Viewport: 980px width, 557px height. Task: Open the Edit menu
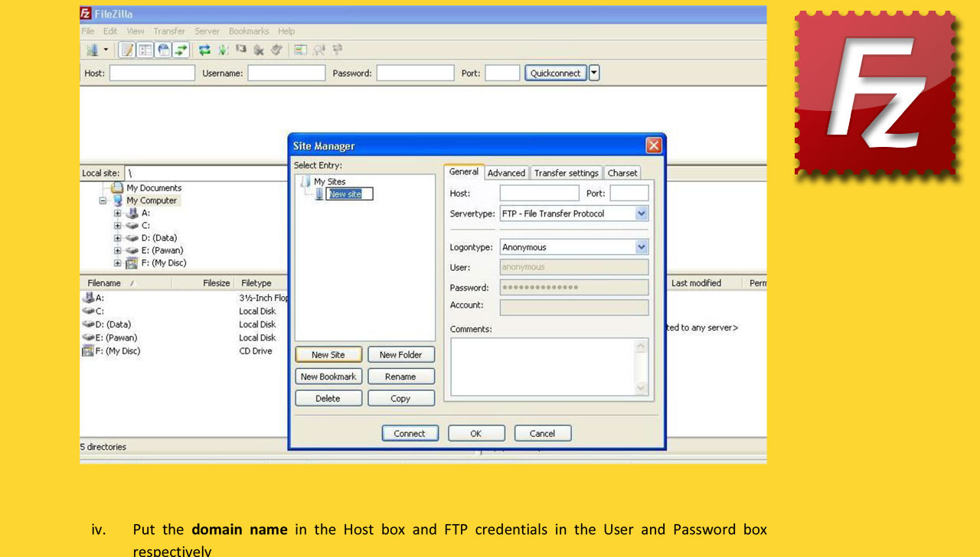point(110,31)
